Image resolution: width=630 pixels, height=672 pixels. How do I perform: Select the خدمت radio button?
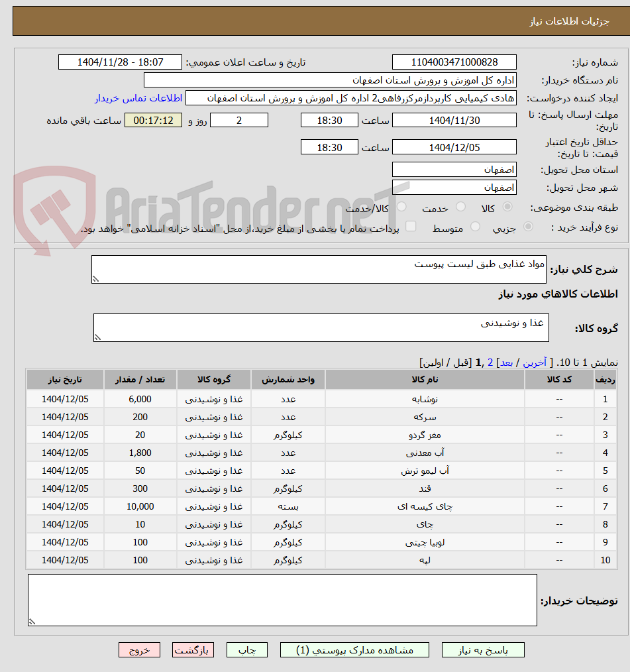pos(461,207)
